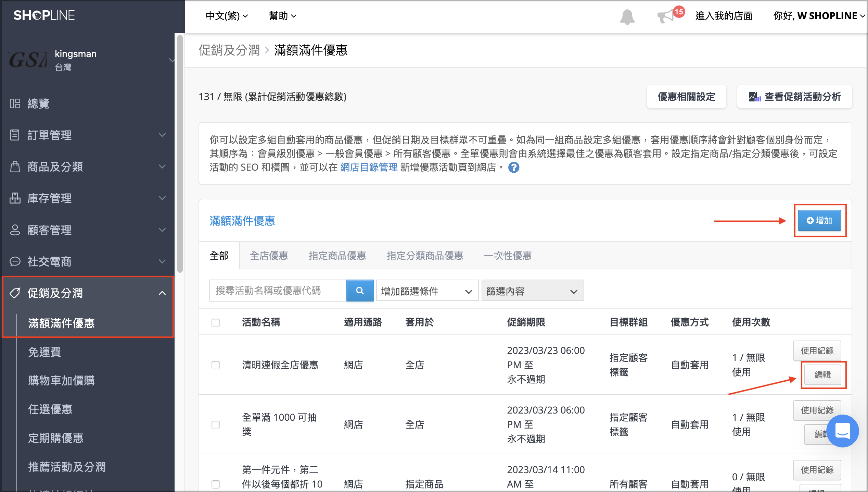Image resolution: width=868 pixels, height=492 pixels.
Task: Click the products shopping bag icon
Action: pyautogui.click(x=15, y=167)
